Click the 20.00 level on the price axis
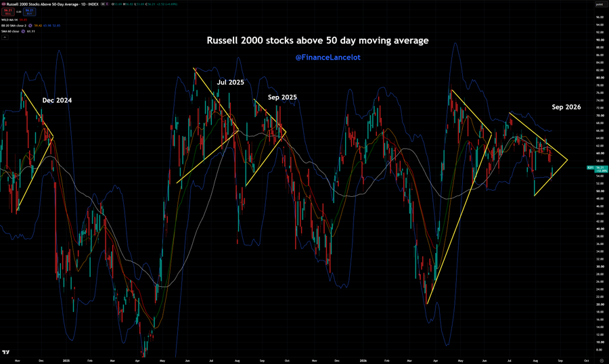This screenshot has width=609, height=364. [600, 304]
